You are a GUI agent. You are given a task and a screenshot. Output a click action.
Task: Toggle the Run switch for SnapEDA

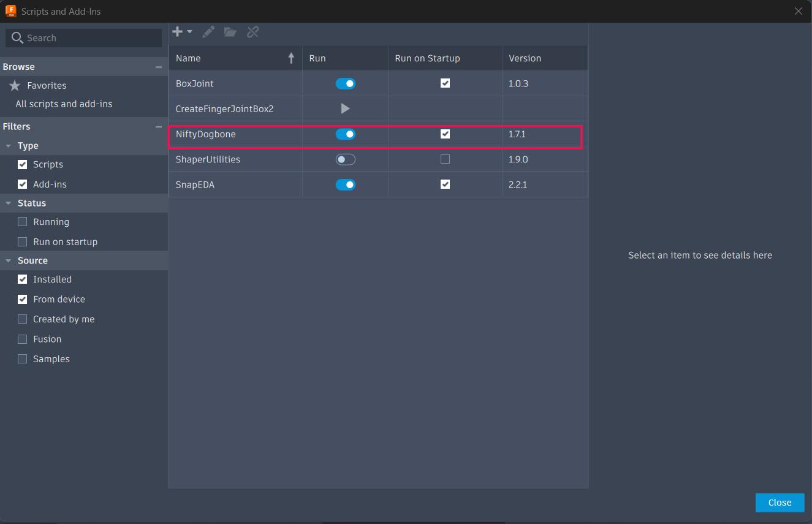point(346,184)
